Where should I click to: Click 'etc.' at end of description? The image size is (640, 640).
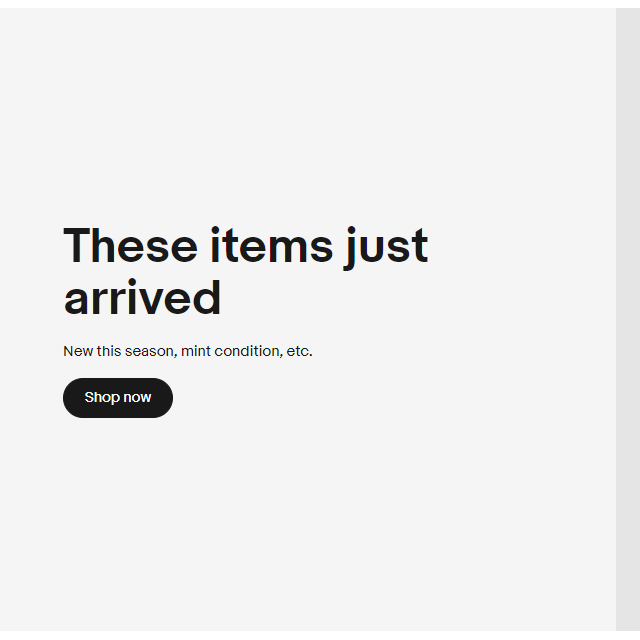click(300, 351)
